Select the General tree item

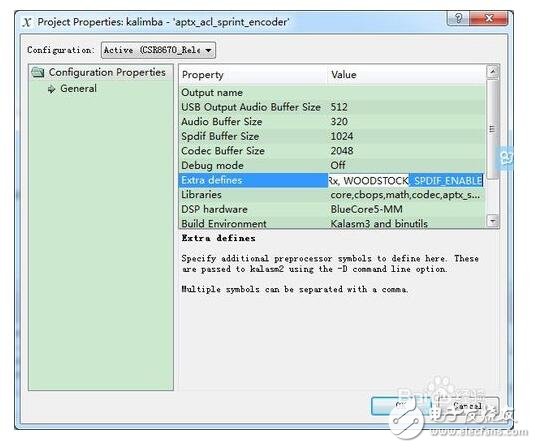coord(78,89)
